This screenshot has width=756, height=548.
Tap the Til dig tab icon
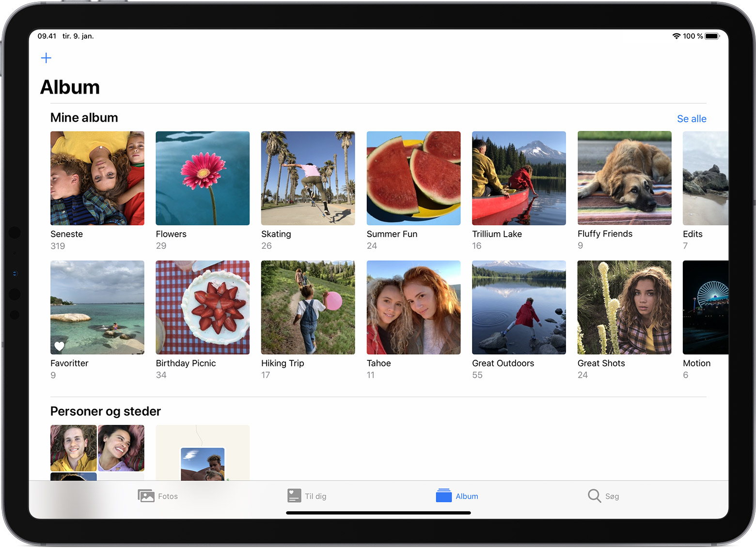click(294, 496)
